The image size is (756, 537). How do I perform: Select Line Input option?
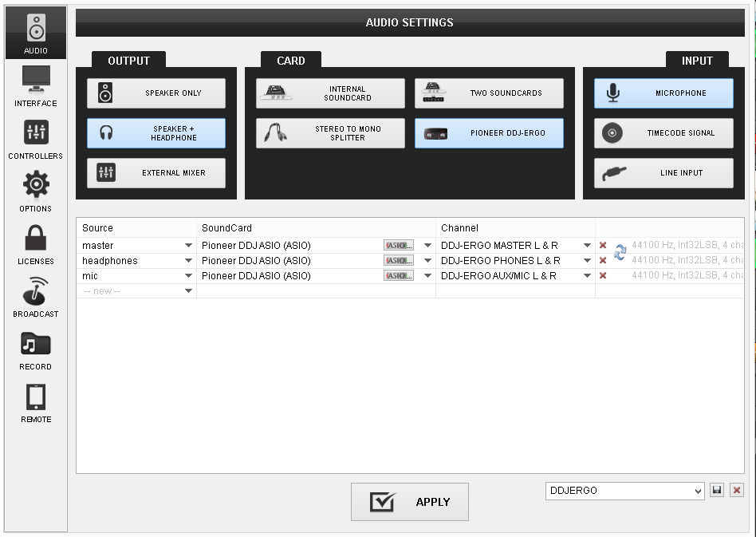point(663,172)
